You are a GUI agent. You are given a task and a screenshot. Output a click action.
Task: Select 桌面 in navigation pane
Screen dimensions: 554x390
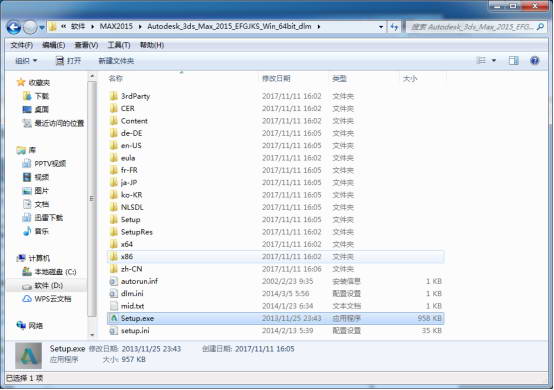[41, 110]
